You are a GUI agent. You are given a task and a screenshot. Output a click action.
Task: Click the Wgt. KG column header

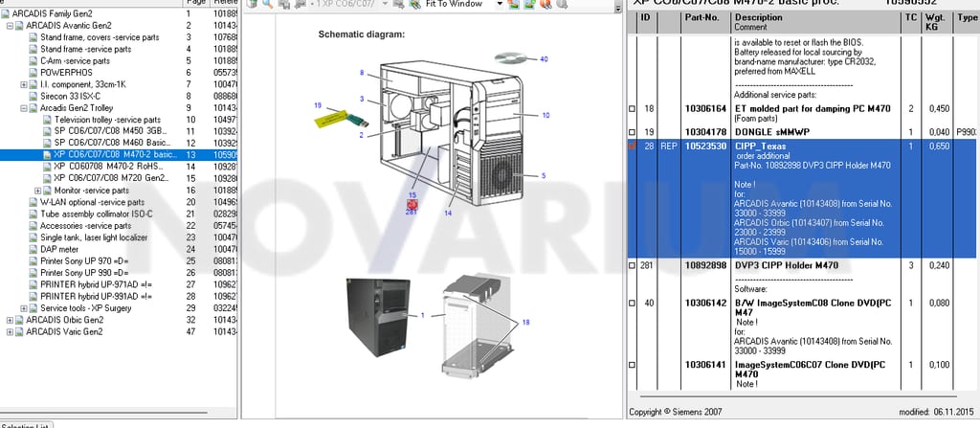click(x=937, y=23)
